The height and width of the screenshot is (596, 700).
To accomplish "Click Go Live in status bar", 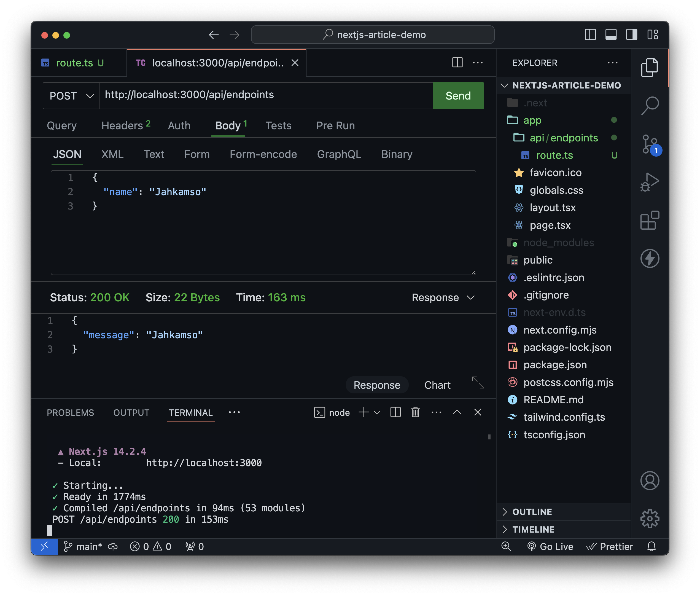I will tap(550, 546).
